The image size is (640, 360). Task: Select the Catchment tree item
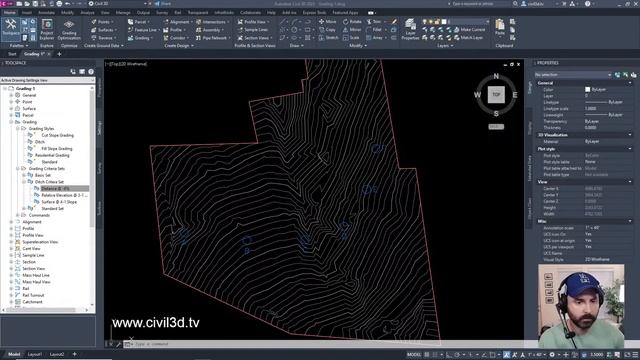32,302
